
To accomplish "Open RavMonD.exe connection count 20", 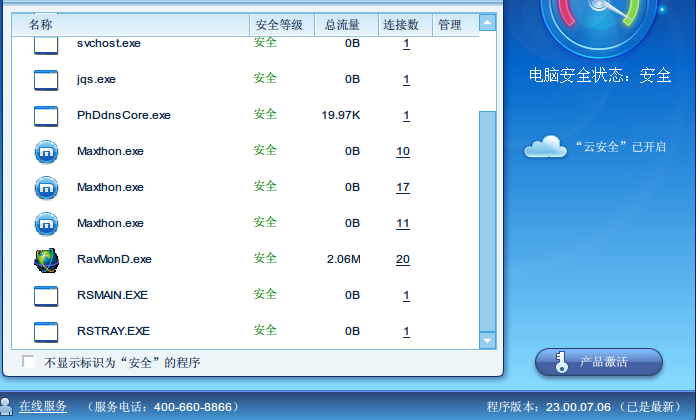I will click(x=403, y=259).
